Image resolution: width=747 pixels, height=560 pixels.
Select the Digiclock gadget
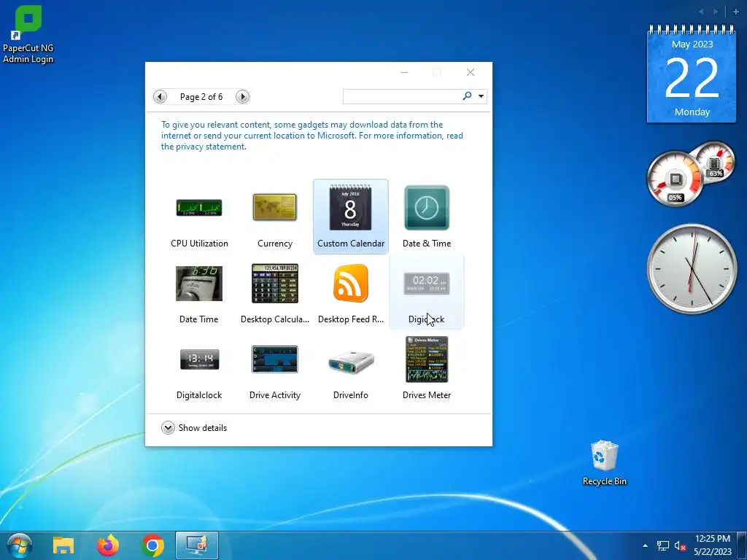[426, 292]
